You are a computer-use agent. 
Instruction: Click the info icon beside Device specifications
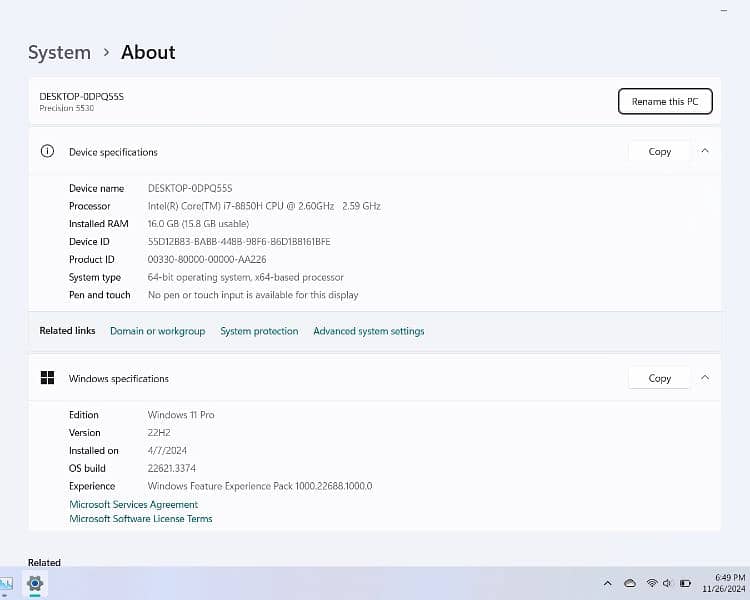(x=47, y=152)
